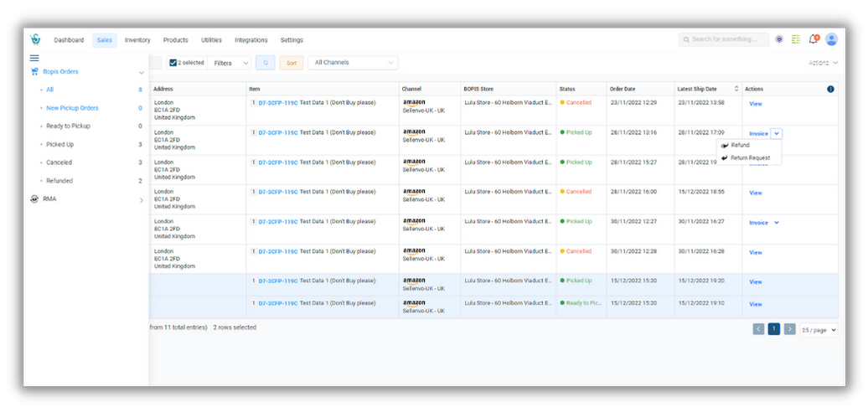The width and height of the screenshot is (868, 407).
Task: Toggle the hamburger sidebar menu
Action: (x=34, y=58)
